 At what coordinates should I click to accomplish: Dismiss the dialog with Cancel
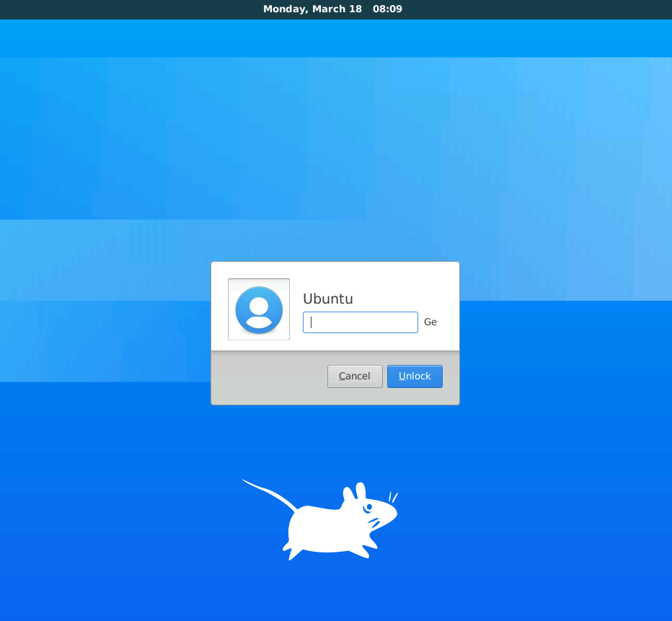point(355,376)
